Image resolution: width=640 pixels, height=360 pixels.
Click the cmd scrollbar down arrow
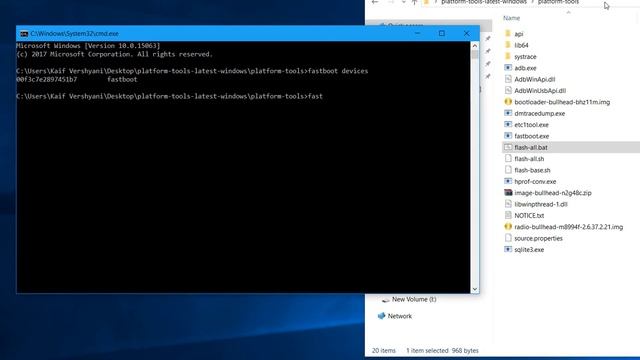click(475, 289)
